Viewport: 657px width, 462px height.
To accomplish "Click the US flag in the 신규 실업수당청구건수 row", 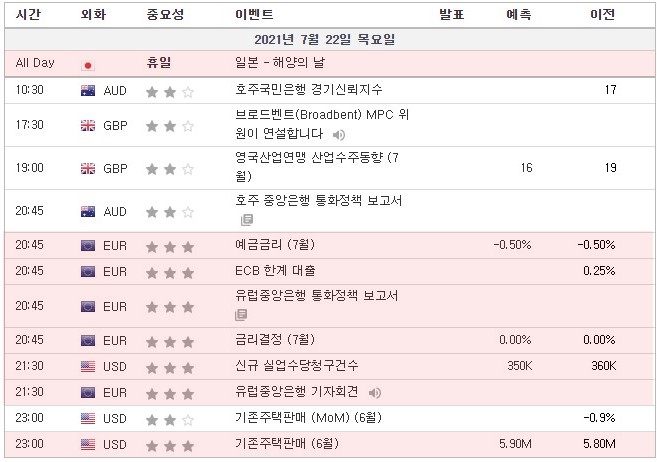I will [87, 366].
